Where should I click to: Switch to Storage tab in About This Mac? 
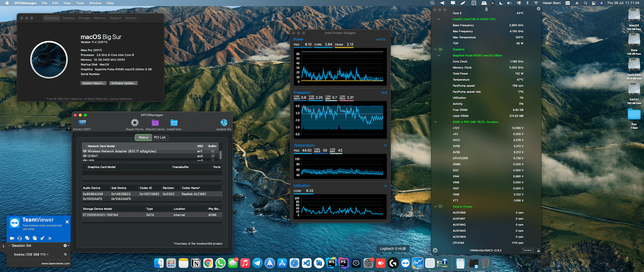[84, 18]
